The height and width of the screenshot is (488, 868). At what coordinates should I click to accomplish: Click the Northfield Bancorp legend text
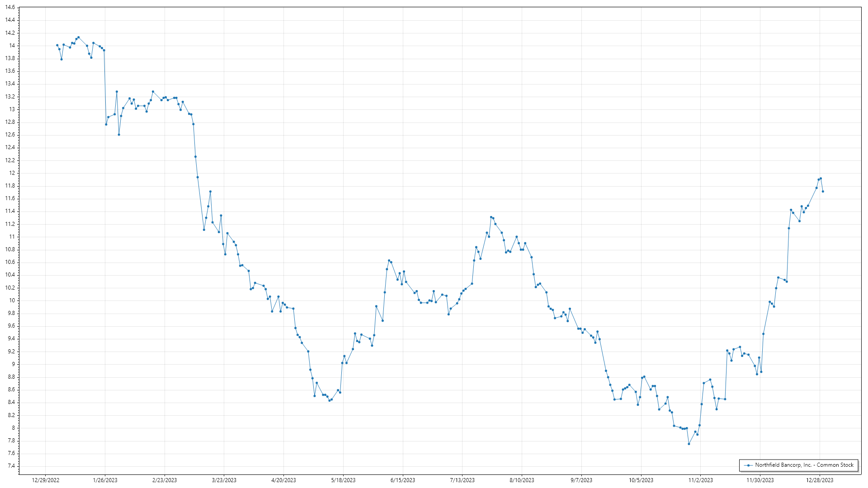click(804, 465)
